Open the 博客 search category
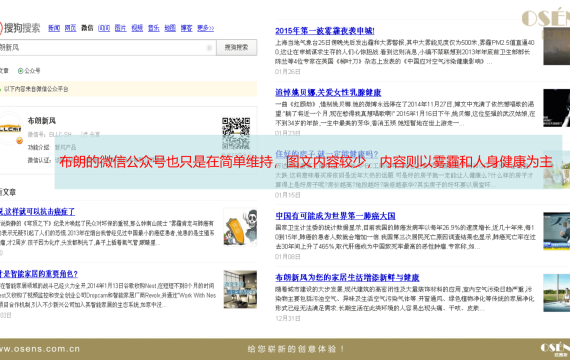570x360 pixels. pos(186,28)
